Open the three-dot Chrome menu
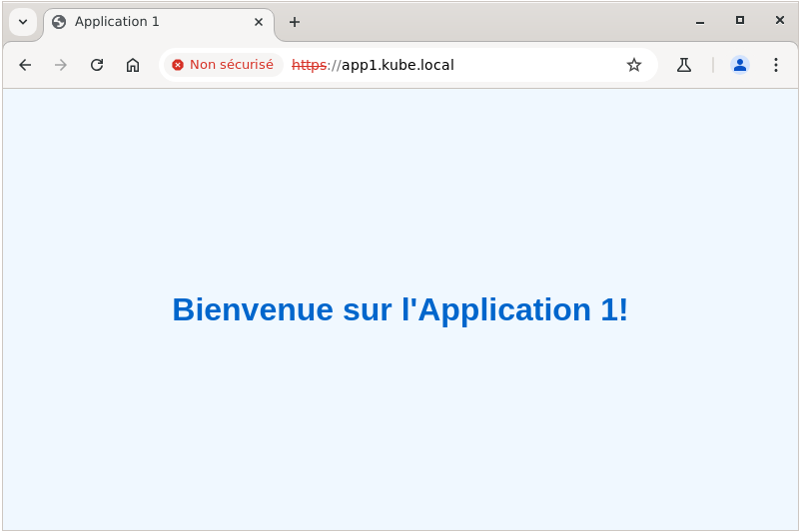 tap(776, 65)
